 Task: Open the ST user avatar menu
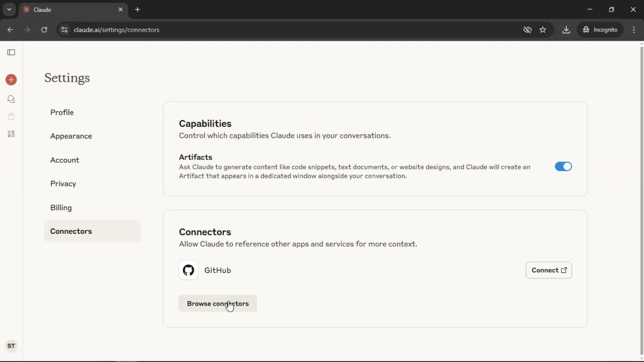pos(11,346)
